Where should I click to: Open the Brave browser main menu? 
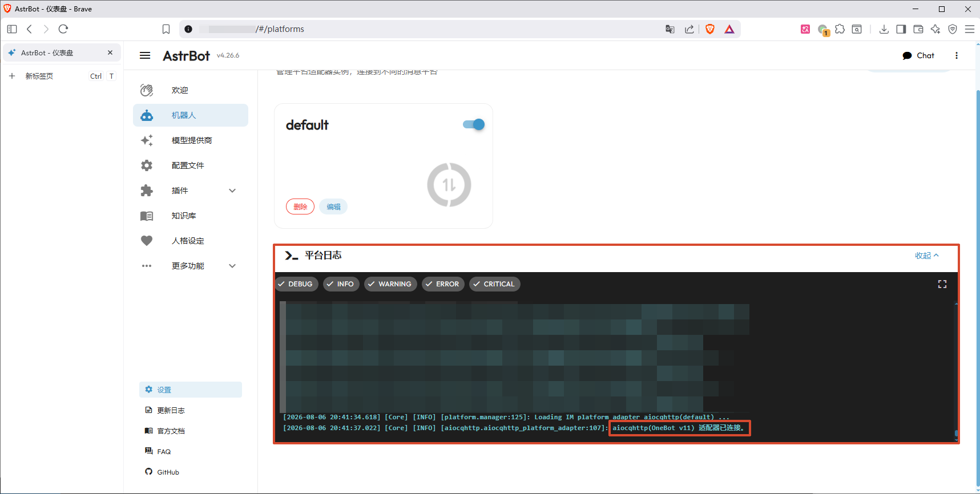[x=970, y=29]
